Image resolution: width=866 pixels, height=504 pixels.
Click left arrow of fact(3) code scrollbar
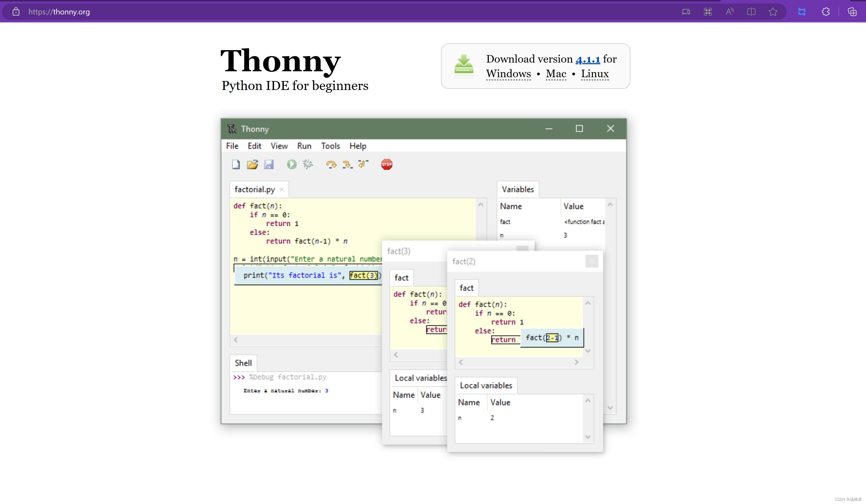pos(396,355)
